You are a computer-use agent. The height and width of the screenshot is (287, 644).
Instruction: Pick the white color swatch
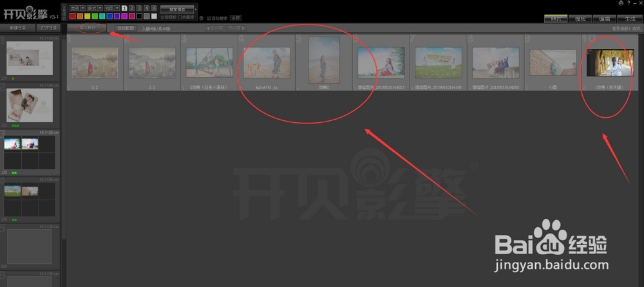[x=154, y=17]
